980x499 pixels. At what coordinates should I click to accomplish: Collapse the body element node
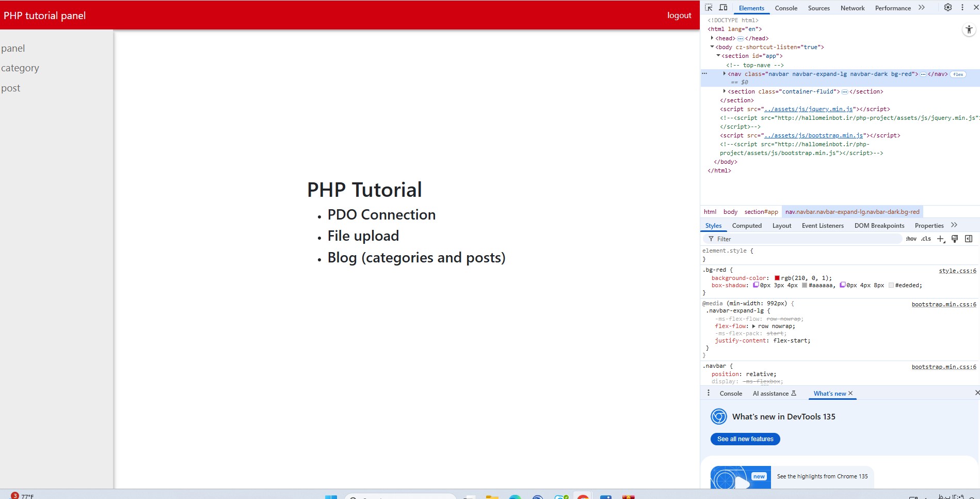pos(712,46)
